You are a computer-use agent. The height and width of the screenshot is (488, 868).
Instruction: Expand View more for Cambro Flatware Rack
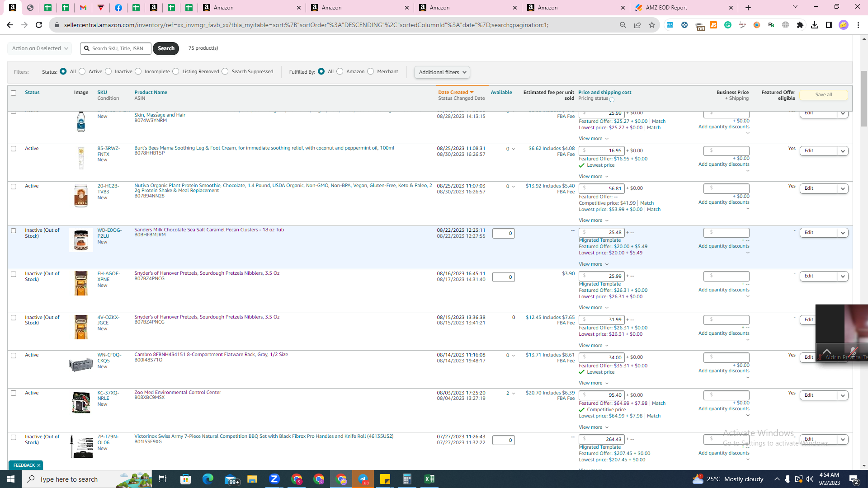(594, 383)
